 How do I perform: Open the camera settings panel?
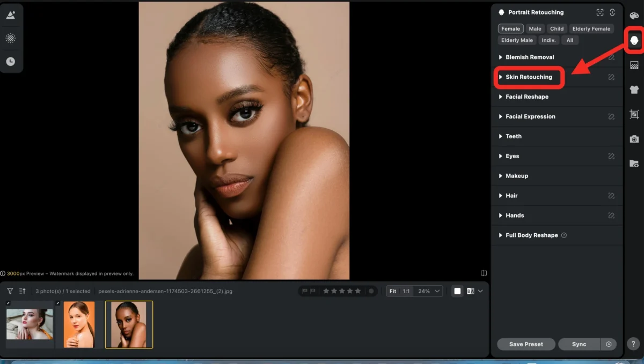pyautogui.click(x=634, y=139)
